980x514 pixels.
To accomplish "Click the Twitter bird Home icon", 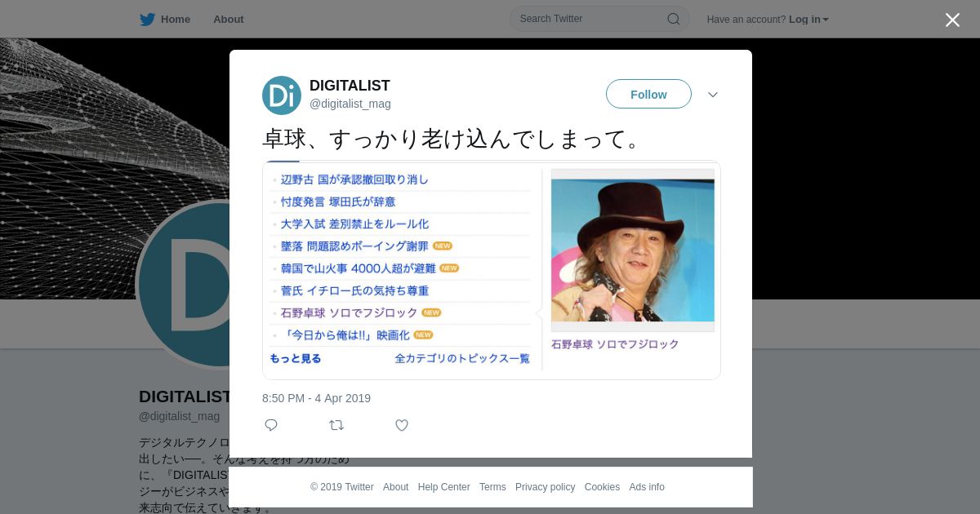I will (148, 20).
